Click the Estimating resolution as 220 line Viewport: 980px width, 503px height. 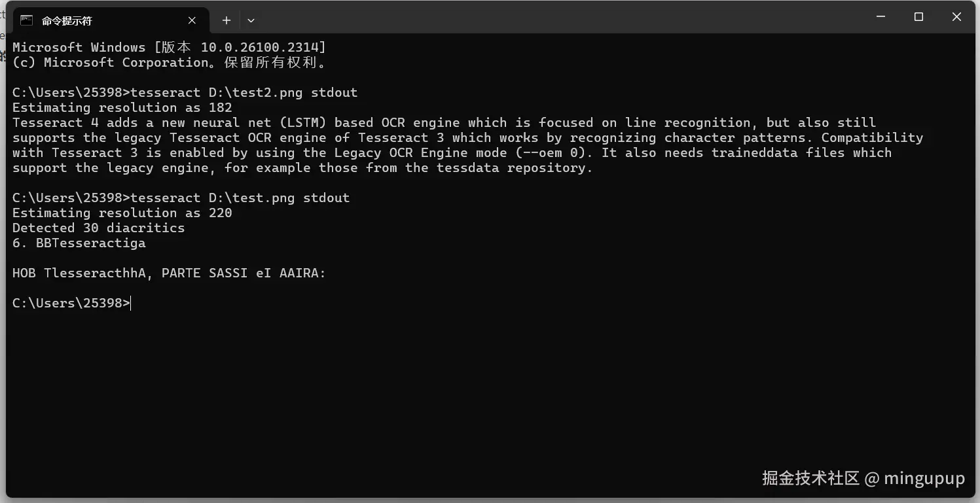122,213
